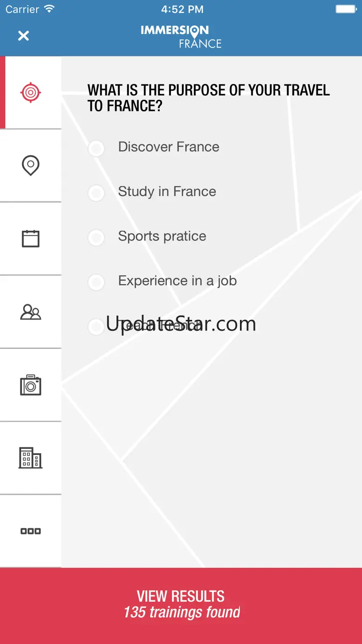Tap the battery indicator in status bar
This screenshot has width=362, height=644.
pos(346,9)
